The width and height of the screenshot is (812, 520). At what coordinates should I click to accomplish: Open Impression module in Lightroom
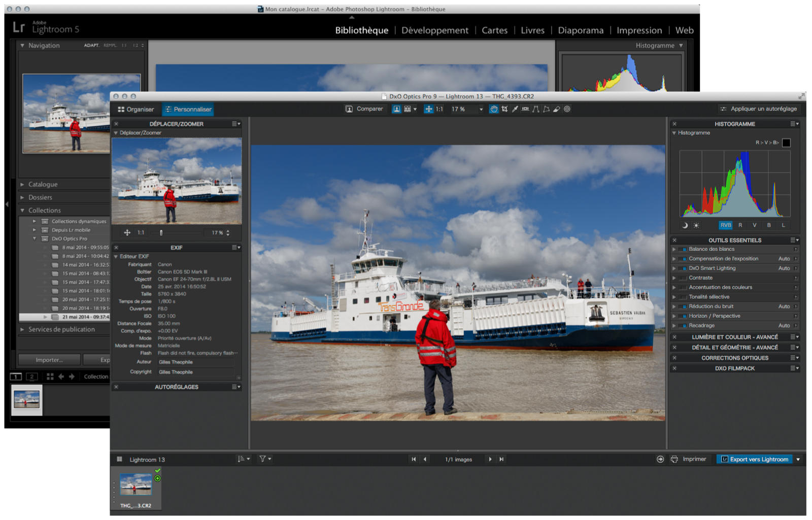(639, 30)
